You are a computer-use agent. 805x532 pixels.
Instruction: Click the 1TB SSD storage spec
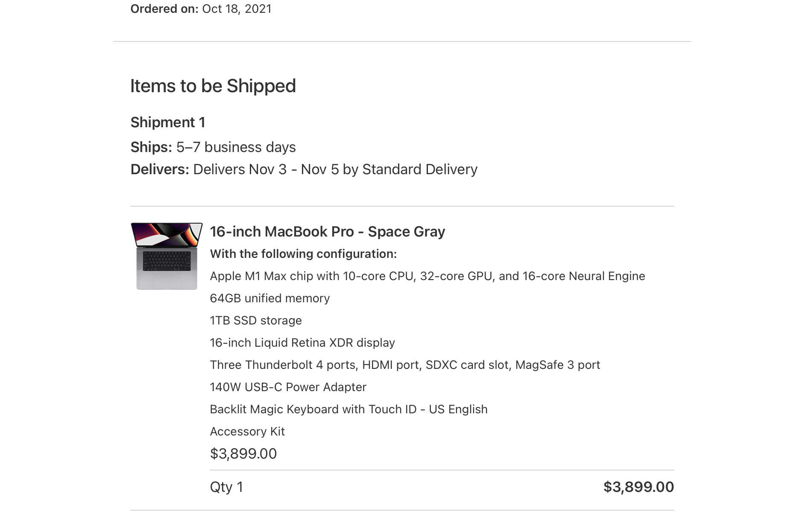point(255,321)
